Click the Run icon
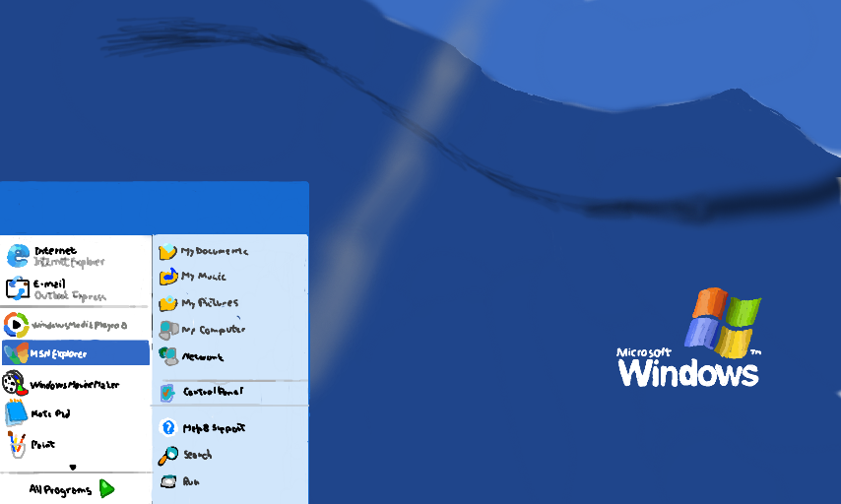The height and width of the screenshot is (504, 841). coord(168,481)
